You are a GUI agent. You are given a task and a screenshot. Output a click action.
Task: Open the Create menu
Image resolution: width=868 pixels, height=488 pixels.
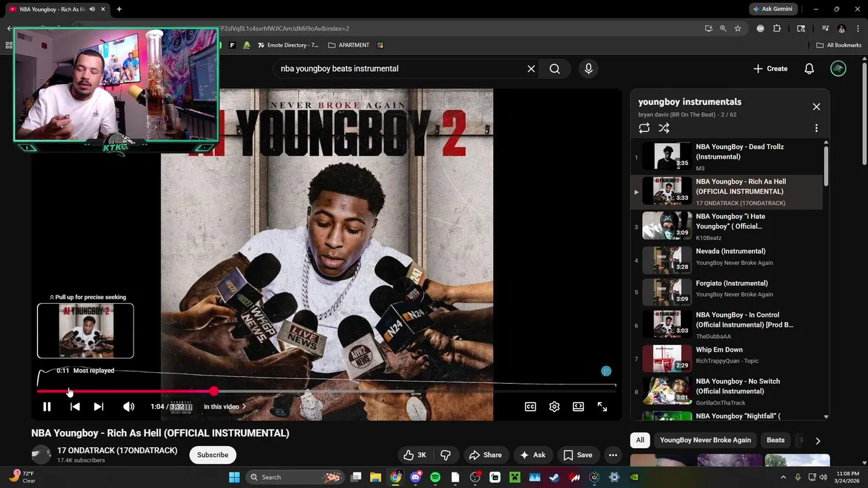[770, 68]
